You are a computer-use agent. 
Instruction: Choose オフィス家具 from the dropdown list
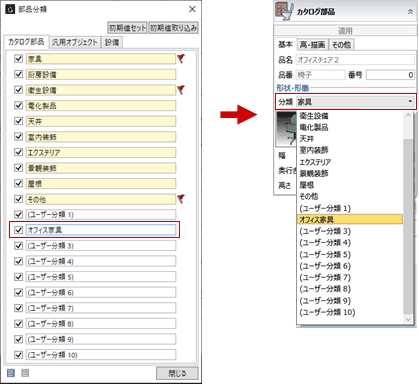click(349, 220)
